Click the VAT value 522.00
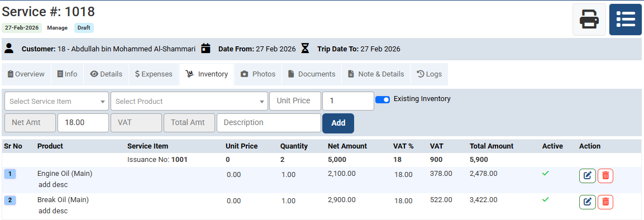 [x=441, y=200]
